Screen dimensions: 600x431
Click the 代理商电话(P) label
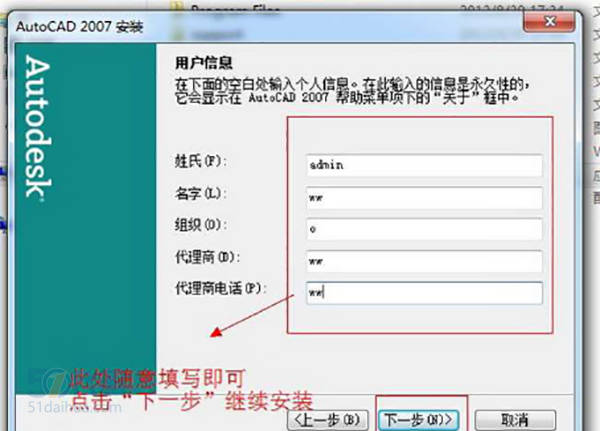(x=220, y=288)
